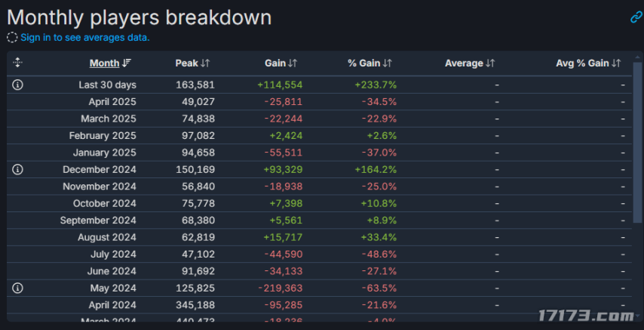Click scrollbar down arrow at bottom right
This screenshot has height=330, width=644.
(x=637, y=316)
